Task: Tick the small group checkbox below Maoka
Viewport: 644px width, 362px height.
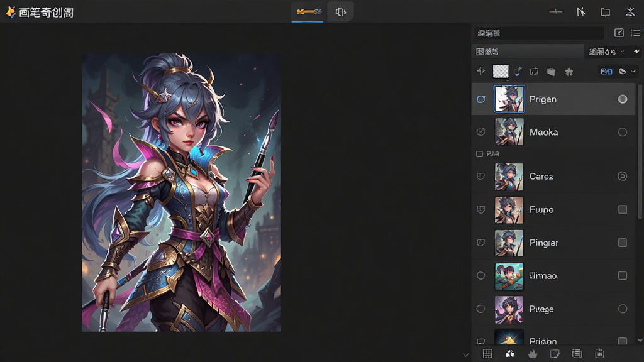Action: (479, 154)
